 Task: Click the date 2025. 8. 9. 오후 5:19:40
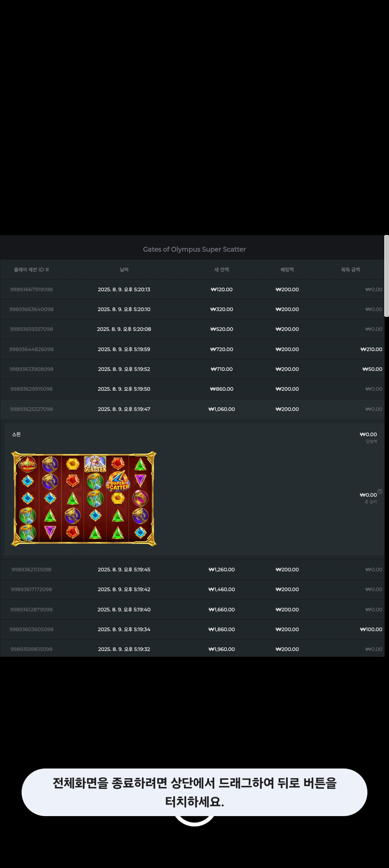(x=124, y=610)
